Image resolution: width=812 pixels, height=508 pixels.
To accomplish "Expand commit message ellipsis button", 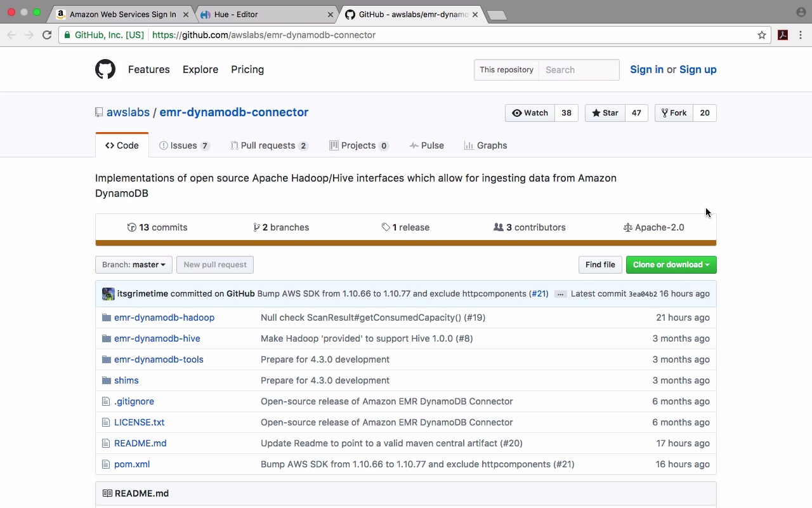I will 560,294.
